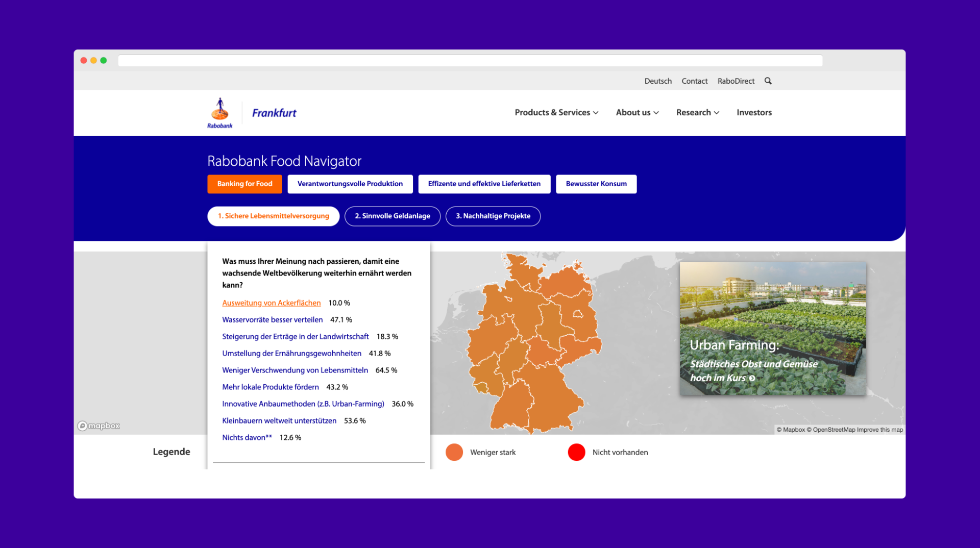Choose 1. Sichere Lebensmittelversorgung pill
This screenshot has height=548, width=980.
[273, 216]
